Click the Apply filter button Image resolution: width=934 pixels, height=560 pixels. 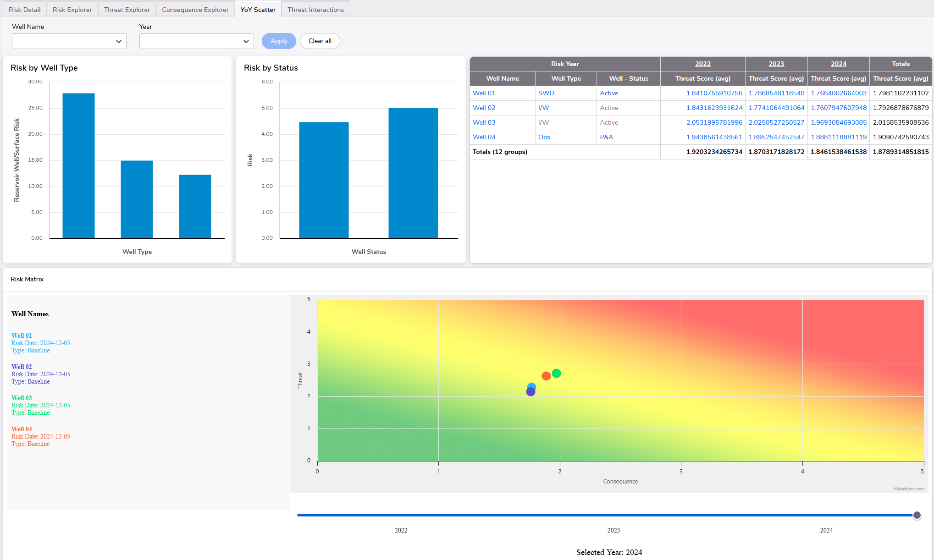pyautogui.click(x=279, y=41)
